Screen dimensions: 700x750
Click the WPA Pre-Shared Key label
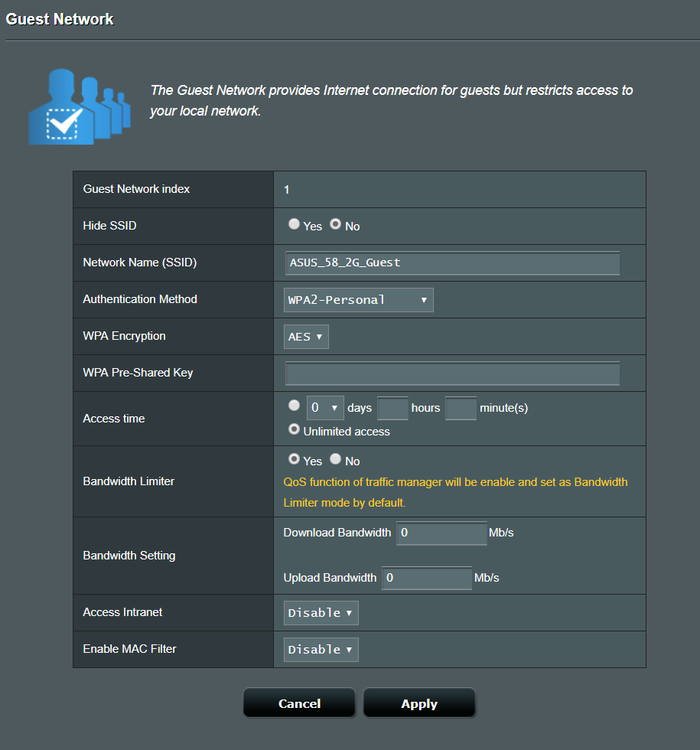click(138, 373)
